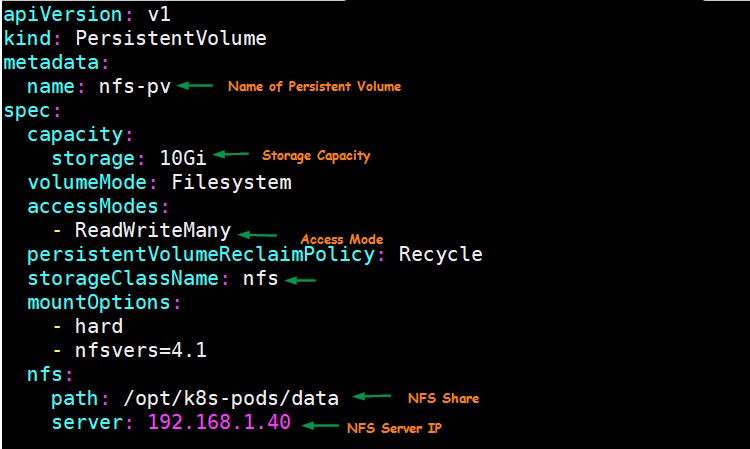Click the volumeMode Filesystem value
Screen dimensions: 750x449
(x=231, y=182)
